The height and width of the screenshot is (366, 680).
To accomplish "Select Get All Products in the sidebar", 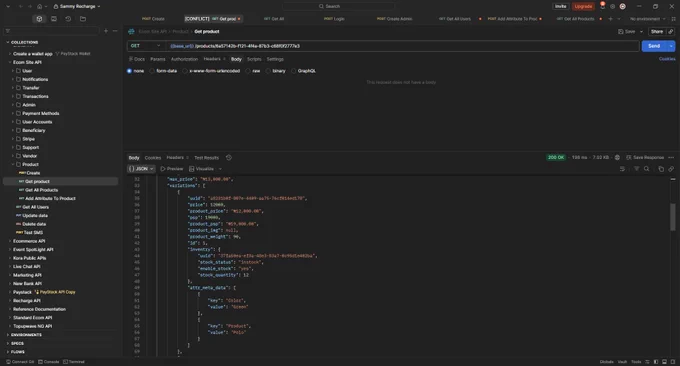I will (x=41, y=190).
